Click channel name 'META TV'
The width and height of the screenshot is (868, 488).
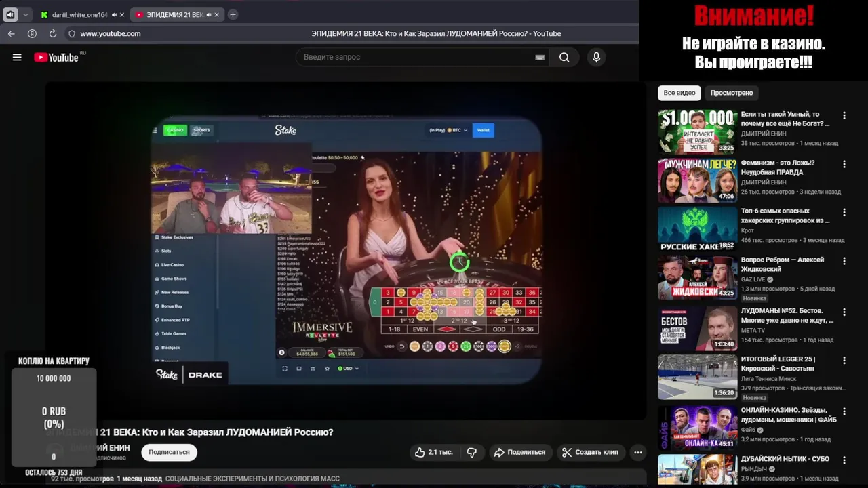(x=753, y=331)
